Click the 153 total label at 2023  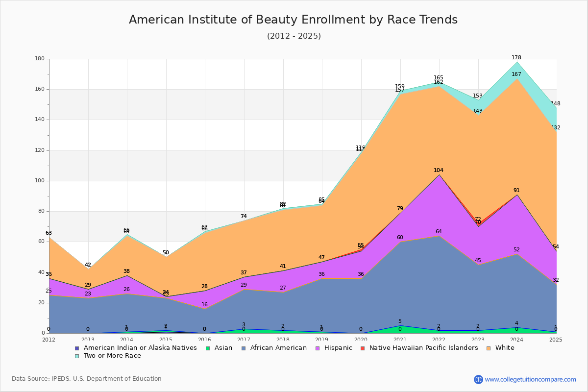tap(478, 96)
